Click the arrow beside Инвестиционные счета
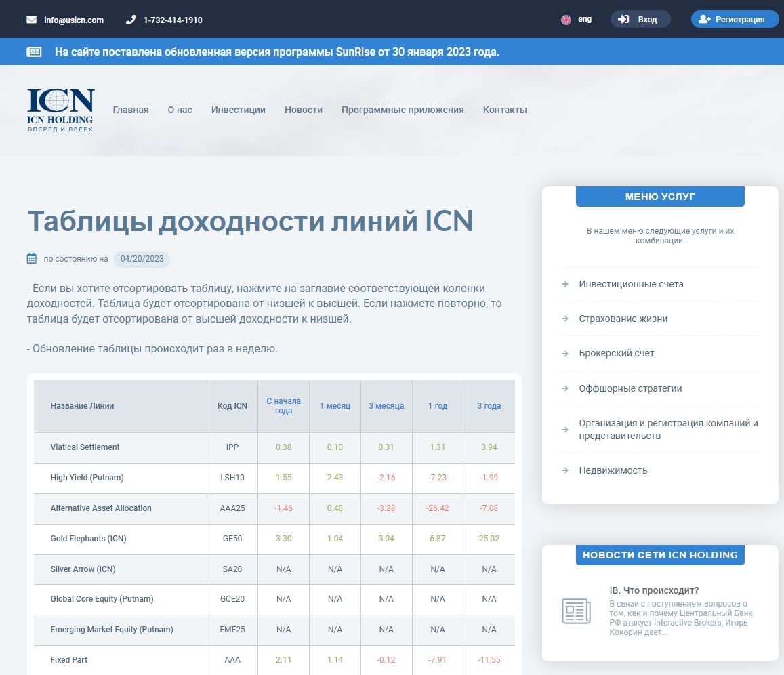784x675 pixels. [x=565, y=284]
